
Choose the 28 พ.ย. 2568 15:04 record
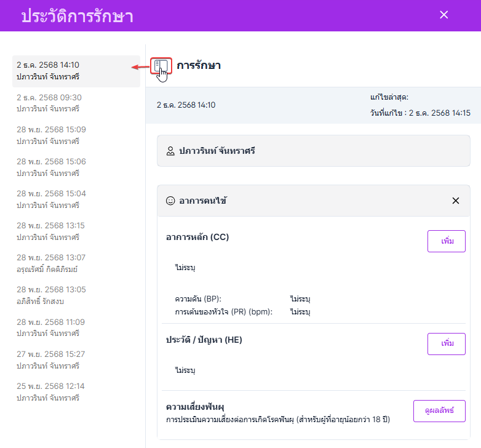point(76,199)
